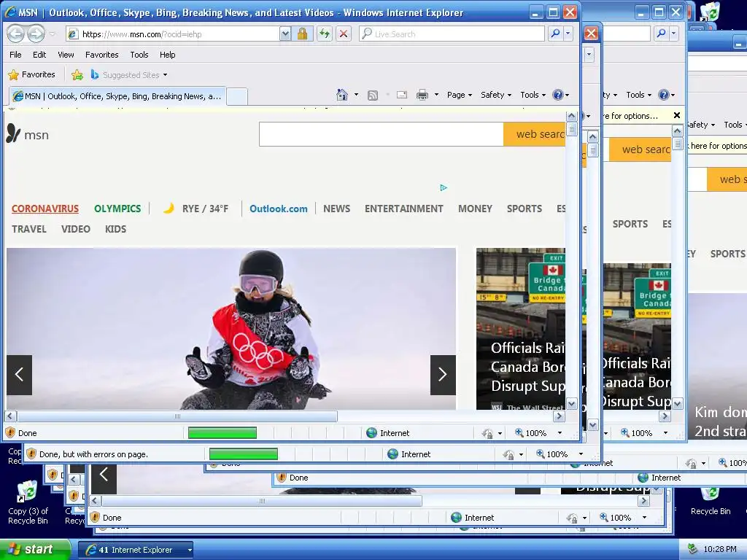Image resolution: width=747 pixels, height=560 pixels.
Task: Open the MONEY section link
Action: click(x=475, y=209)
